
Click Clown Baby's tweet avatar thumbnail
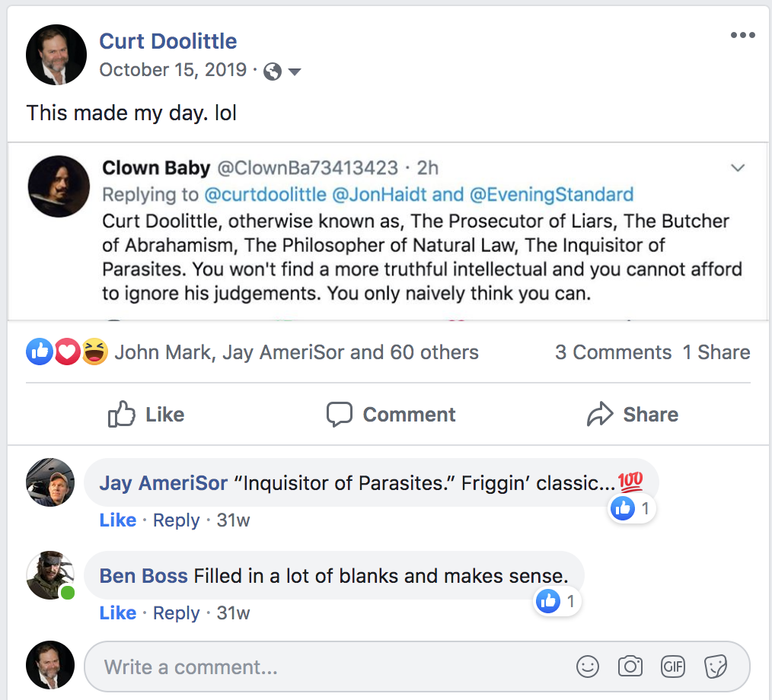pyautogui.click(x=59, y=186)
